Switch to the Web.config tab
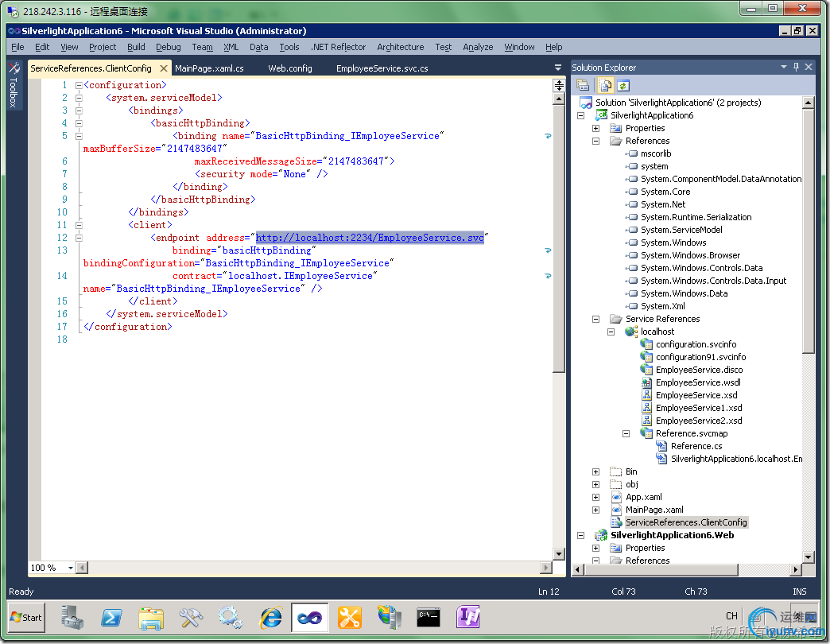Viewport: 830px width, 644px height. [289, 68]
